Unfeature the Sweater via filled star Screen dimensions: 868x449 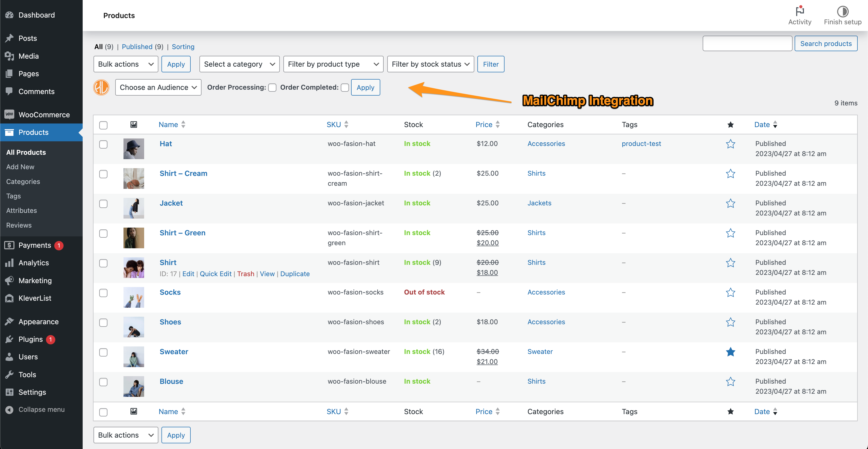point(730,352)
